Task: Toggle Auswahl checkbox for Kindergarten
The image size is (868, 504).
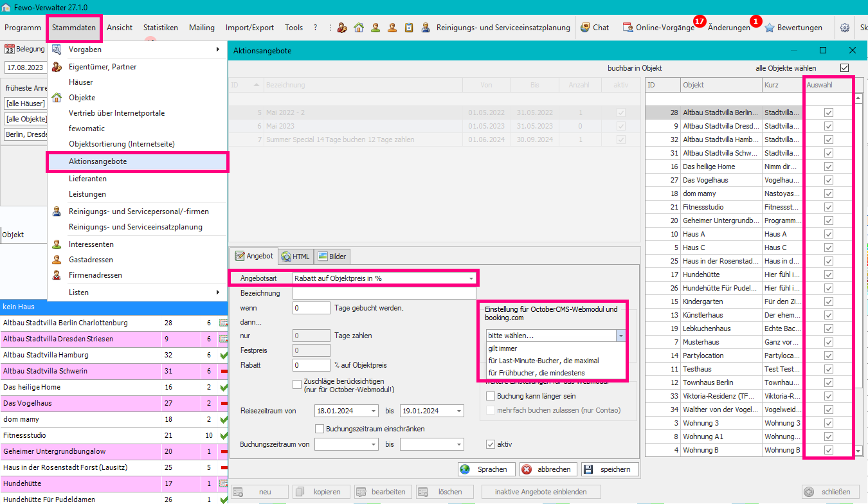Action: click(829, 301)
